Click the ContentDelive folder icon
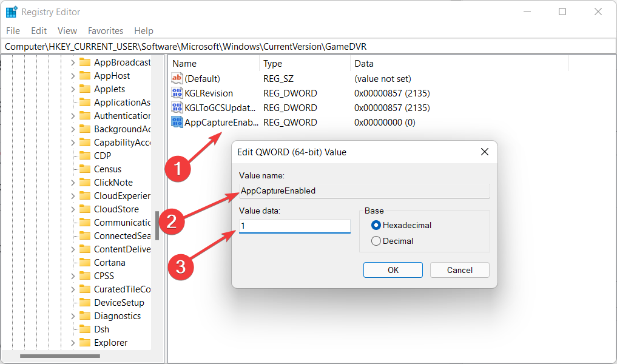 tap(85, 249)
